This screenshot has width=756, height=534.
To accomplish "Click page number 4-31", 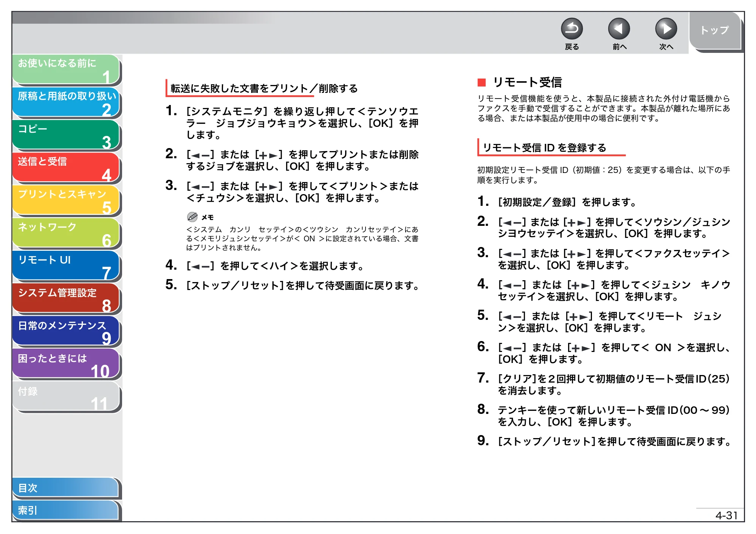I will pyautogui.click(x=727, y=515).
